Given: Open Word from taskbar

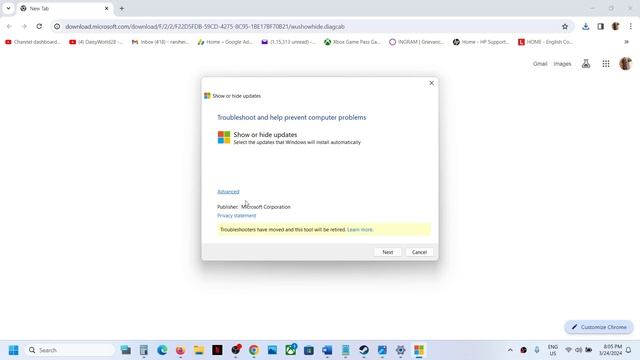Looking at the screenshot, I should click(x=327, y=350).
